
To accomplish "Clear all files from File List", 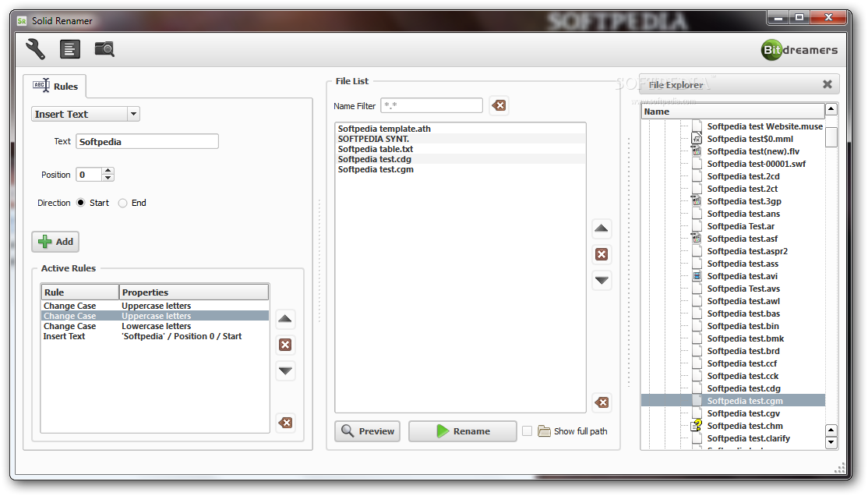I will pos(602,402).
